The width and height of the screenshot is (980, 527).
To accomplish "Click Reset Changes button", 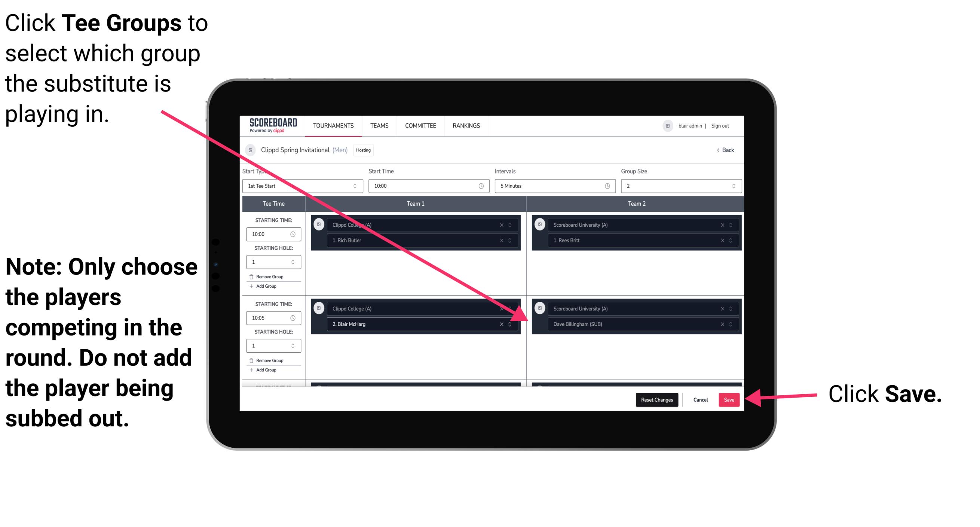I will coord(653,398).
